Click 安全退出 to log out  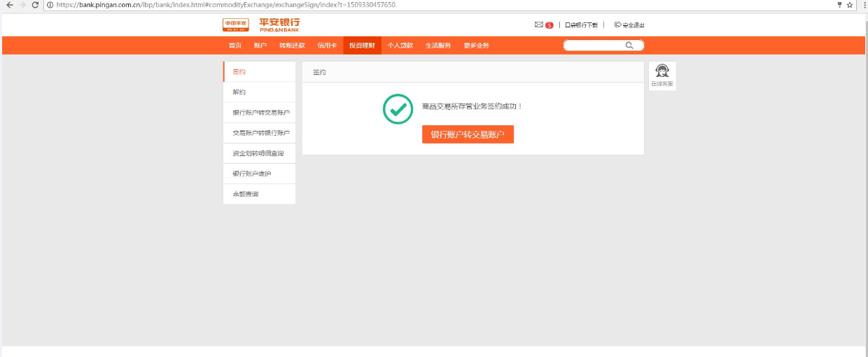coord(629,24)
